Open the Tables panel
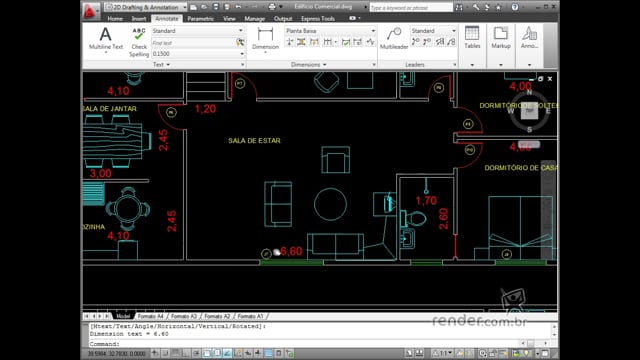The width and height of the screenshot is (640, 360). (x=472, y=46)
